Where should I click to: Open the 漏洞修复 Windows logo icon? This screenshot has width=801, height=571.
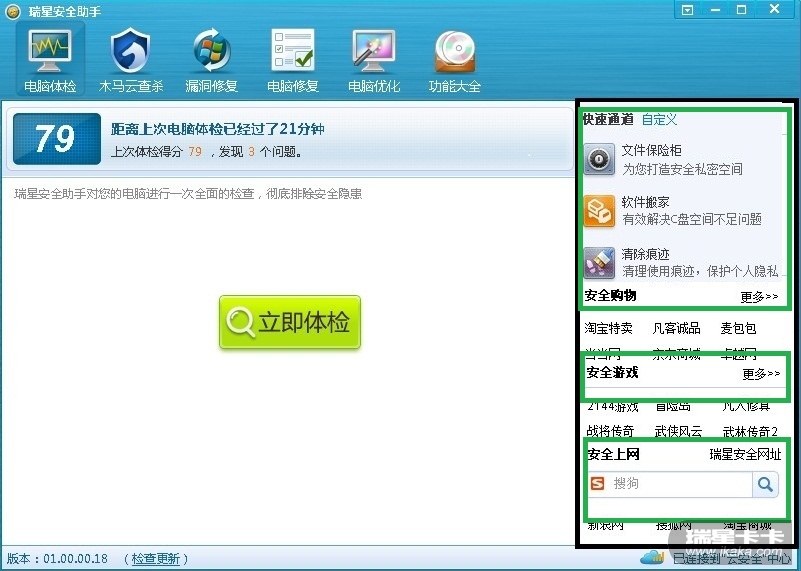[211, 51]
